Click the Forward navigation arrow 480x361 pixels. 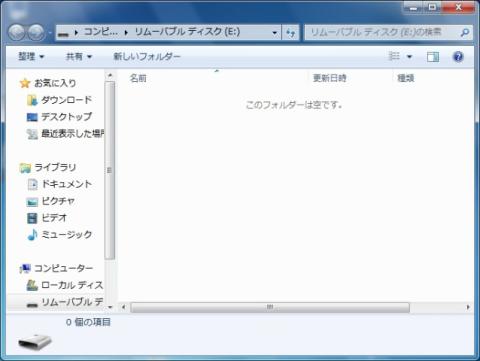pyautogui.click(x=36, y=32)
